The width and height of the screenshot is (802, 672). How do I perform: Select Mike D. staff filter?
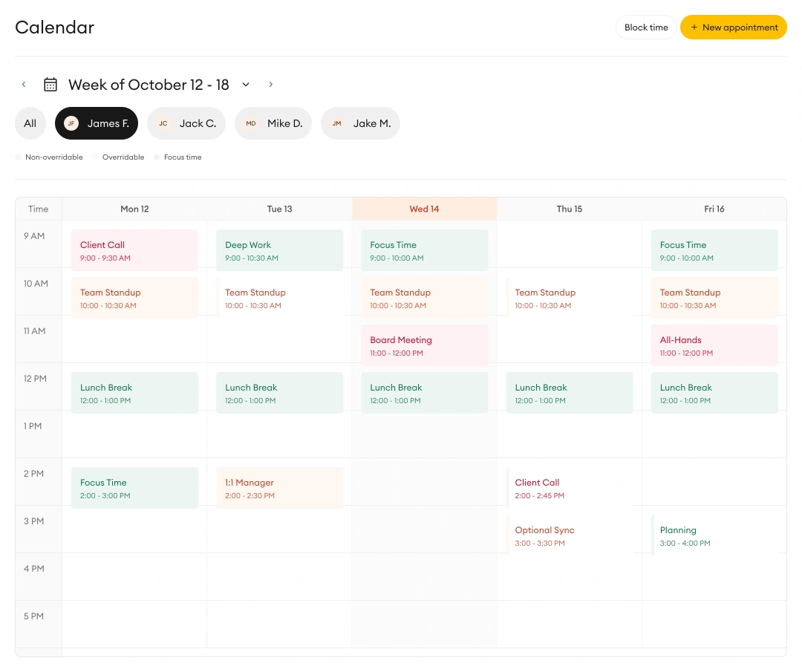[x=273, y=123]
